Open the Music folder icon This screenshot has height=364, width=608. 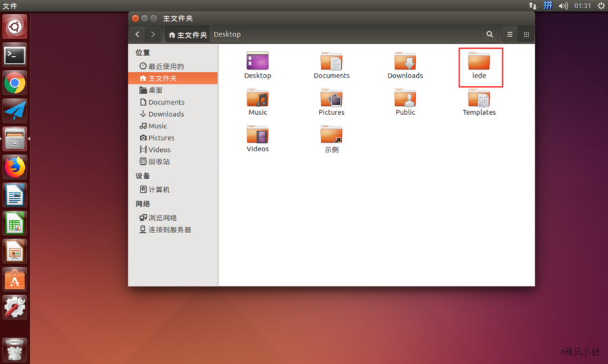[x=257, y=98]
